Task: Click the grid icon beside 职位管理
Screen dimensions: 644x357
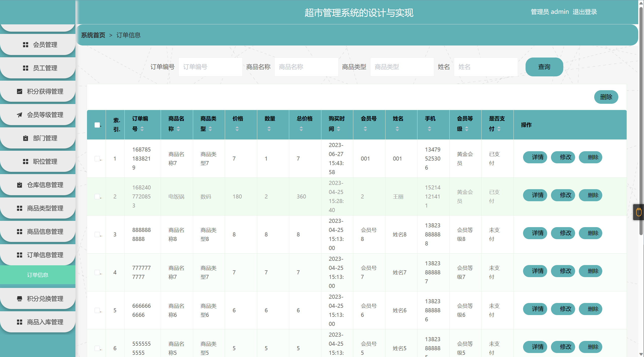Action: click(25, 162)
